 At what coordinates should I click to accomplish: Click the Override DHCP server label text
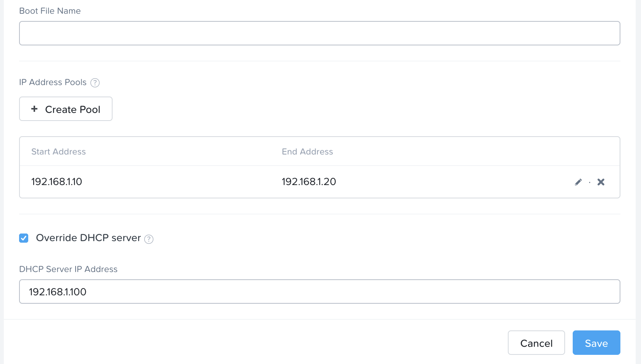tap(88, 238)
